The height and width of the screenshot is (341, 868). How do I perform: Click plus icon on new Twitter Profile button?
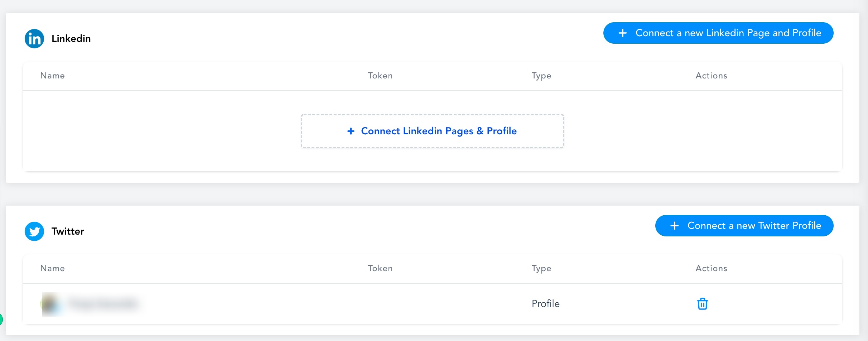pos(675,226)
